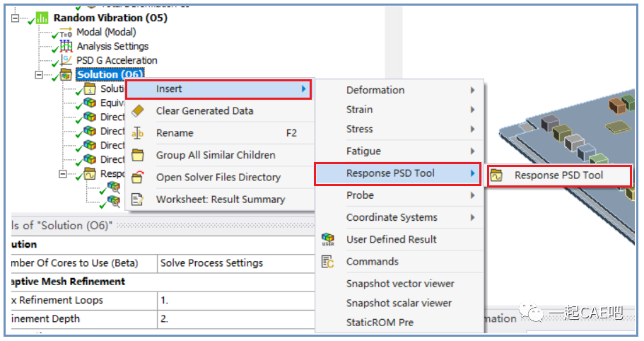Select Open Solver Files Directory
Image resolution: width=644 pixels, height=341 pixels.
click(220, 178)
